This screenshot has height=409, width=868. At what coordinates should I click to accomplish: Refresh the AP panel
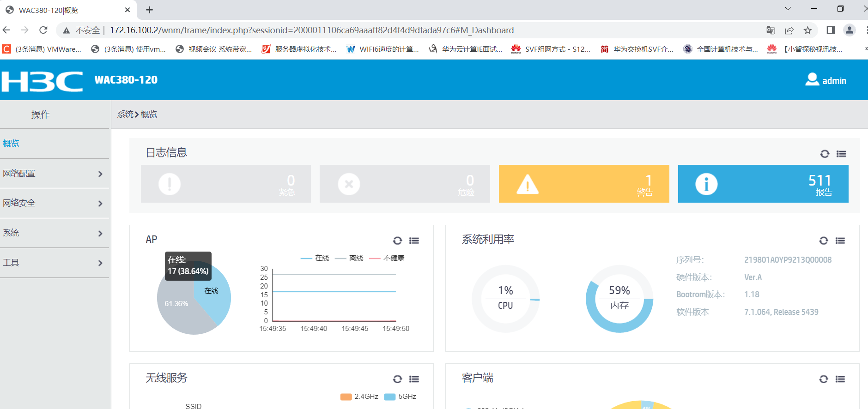397,241
